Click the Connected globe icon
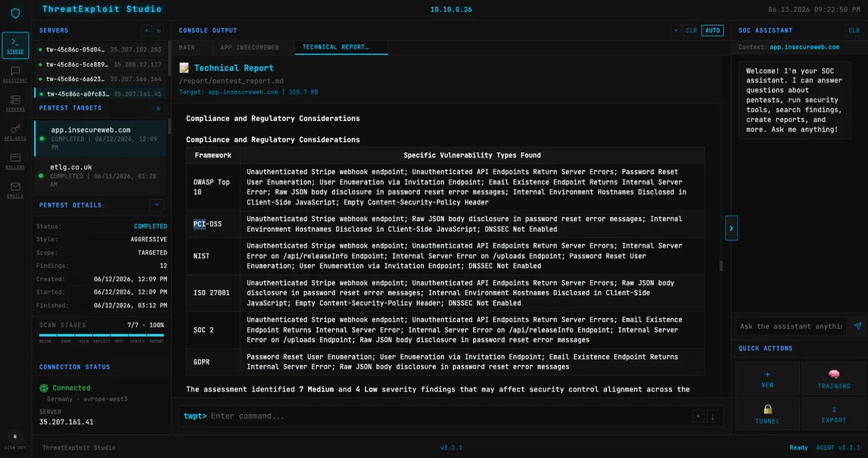The height and width of the screenshot is (458, 868). pos(44,388)
